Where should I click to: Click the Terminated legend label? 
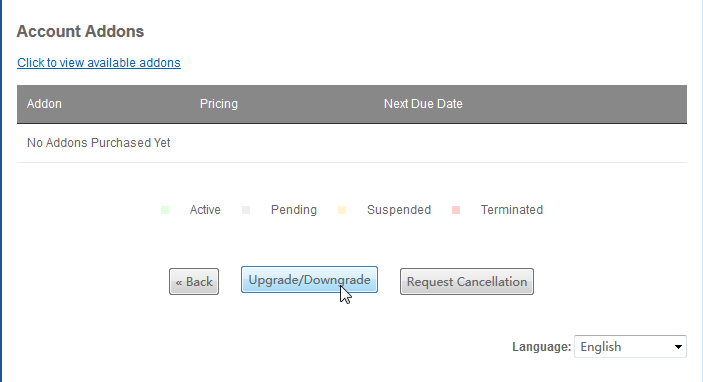pyautogui.click(x=512, y=210)
